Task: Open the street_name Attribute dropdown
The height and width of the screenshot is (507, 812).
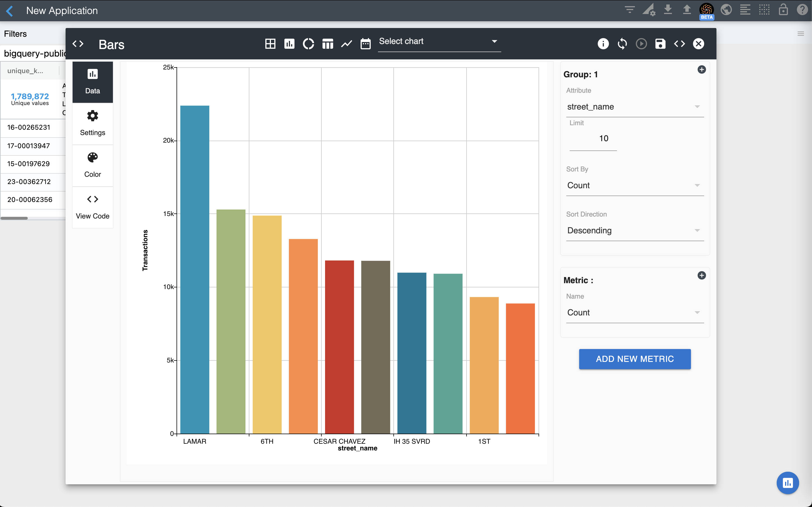Action: (634, 107)
